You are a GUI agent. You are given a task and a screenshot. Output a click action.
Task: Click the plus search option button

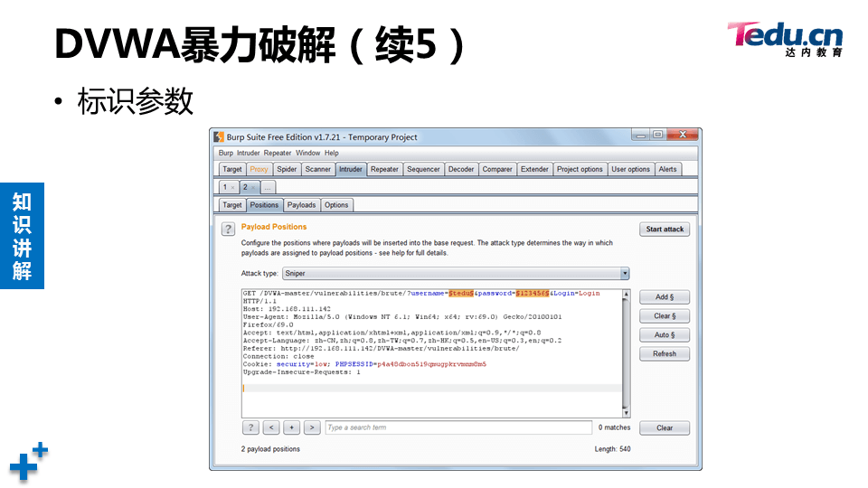pos(292,427)
